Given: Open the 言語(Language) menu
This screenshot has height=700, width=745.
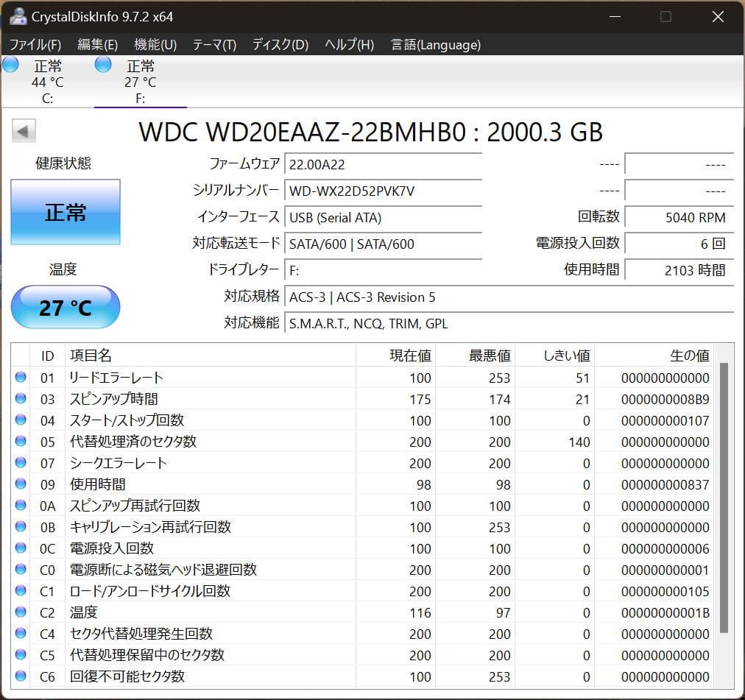Looking at the screenshot, I should 436,45.
